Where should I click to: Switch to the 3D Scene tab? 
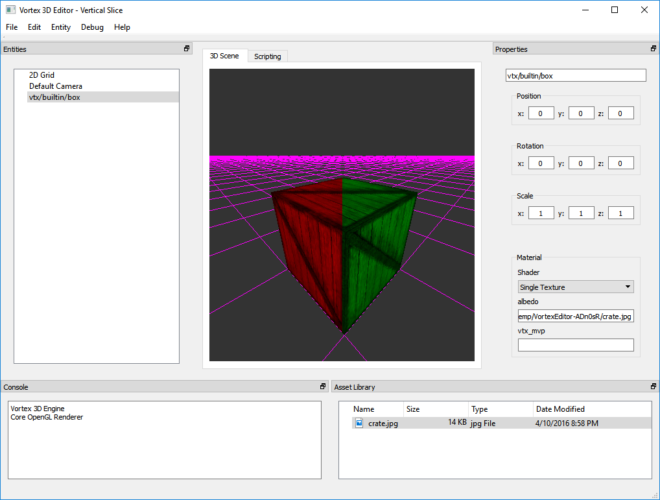click(224, 56)
